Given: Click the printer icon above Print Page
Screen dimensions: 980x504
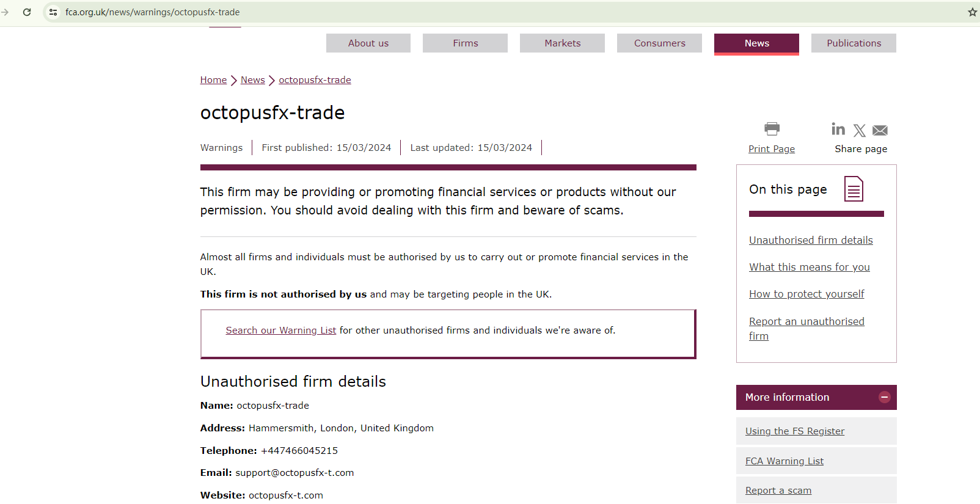Looking at the screenshot, I should tap(772, 129).
